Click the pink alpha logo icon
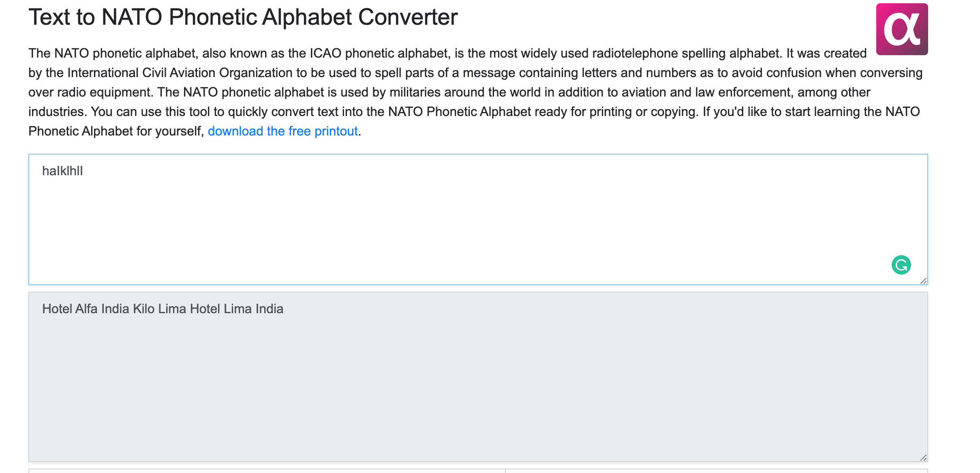 pyautogui.click(x=902, y=29)
